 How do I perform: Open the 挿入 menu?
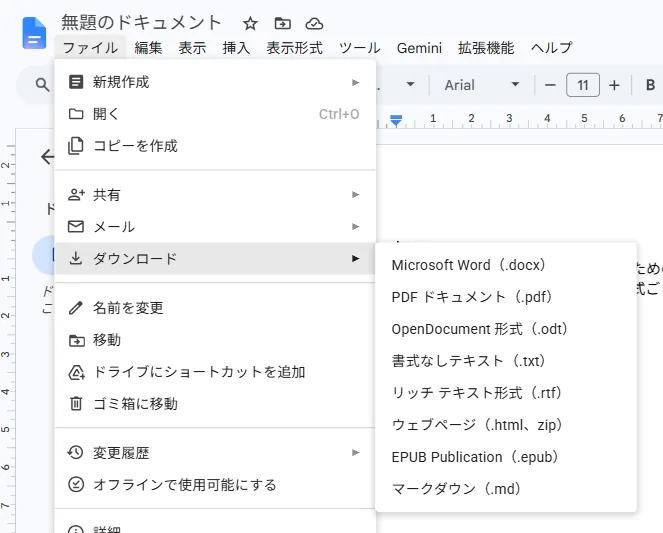[x=236, y=48]
